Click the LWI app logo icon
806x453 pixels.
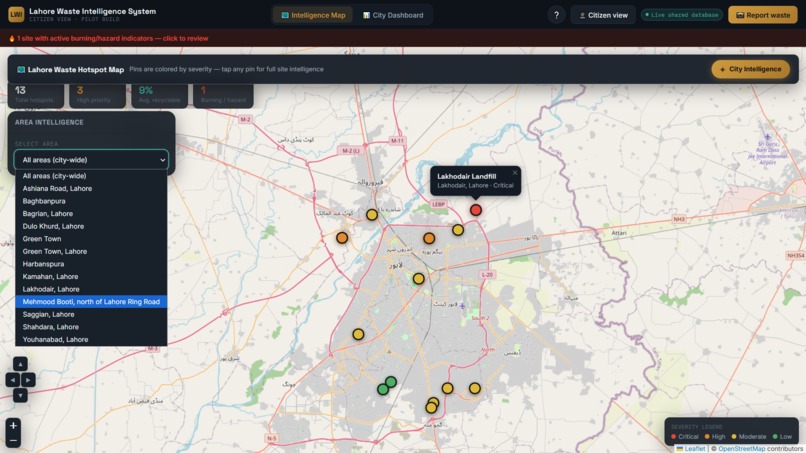(16, 14)
